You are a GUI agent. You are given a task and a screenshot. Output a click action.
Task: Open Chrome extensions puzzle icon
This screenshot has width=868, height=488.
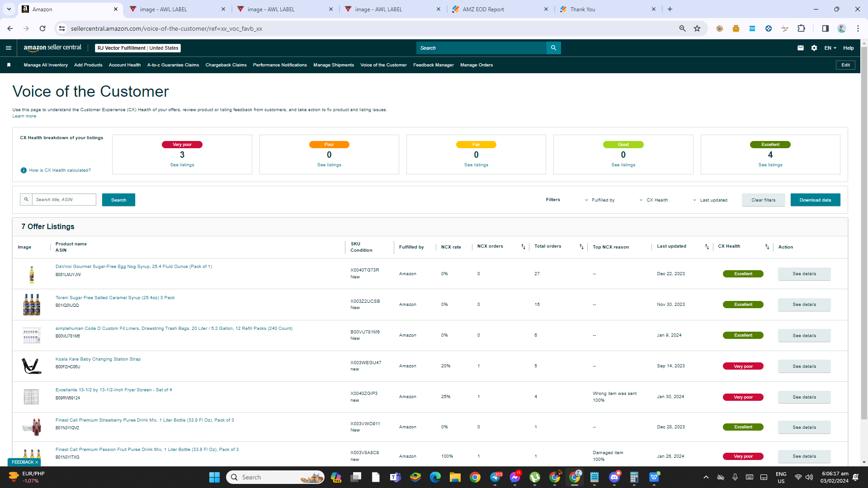(801, 28)
